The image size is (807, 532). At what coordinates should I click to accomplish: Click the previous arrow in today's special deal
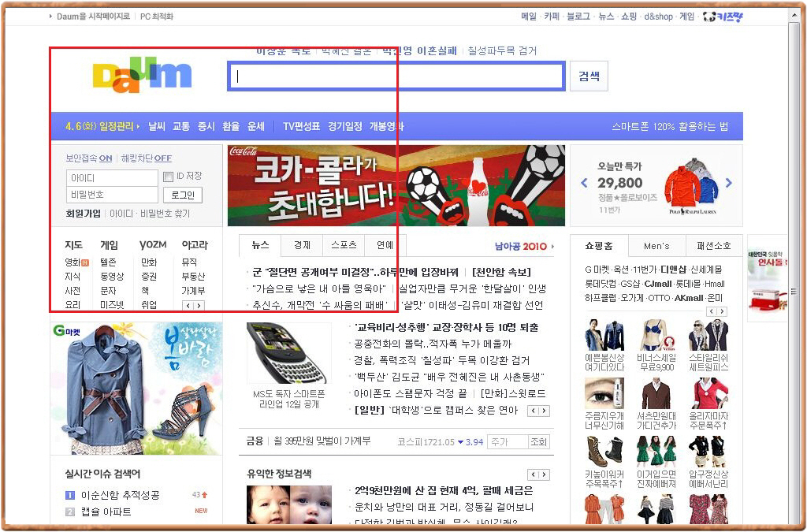click(584, 183)
